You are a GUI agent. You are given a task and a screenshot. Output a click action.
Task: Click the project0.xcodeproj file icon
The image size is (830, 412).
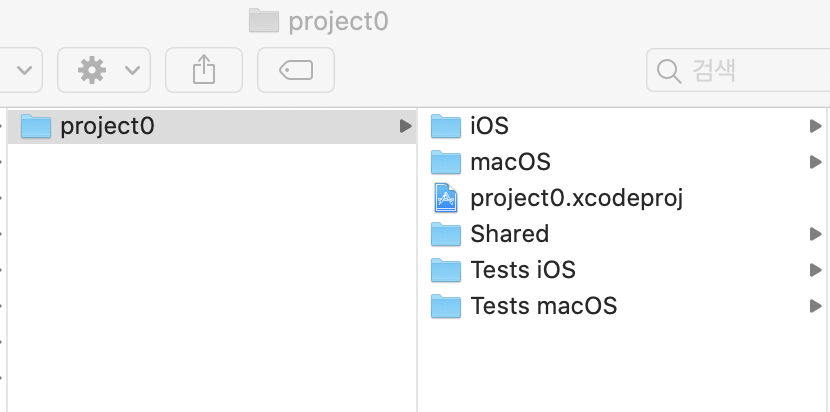coord(445,198)
